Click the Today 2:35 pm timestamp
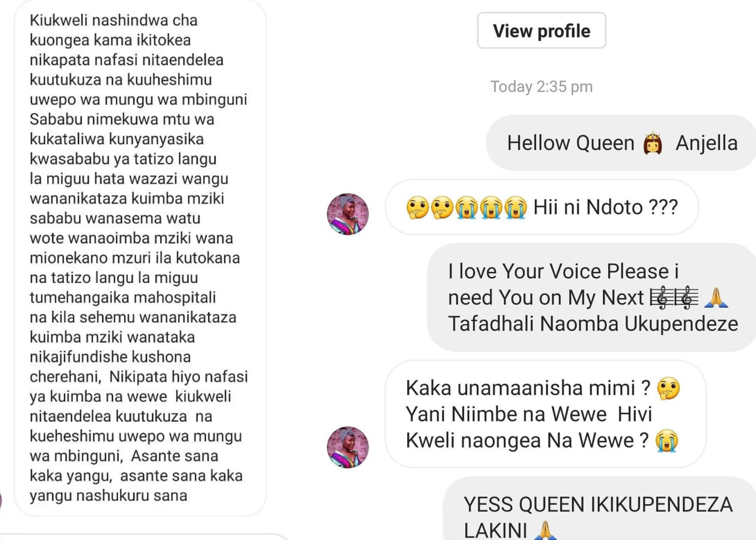The width and height of the screenshot is (756, 540). (541, 87)
